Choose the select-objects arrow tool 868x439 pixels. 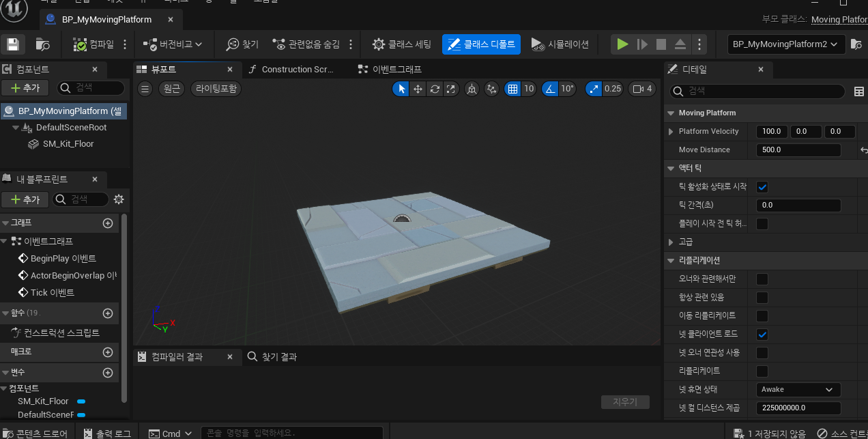(401, 89)
